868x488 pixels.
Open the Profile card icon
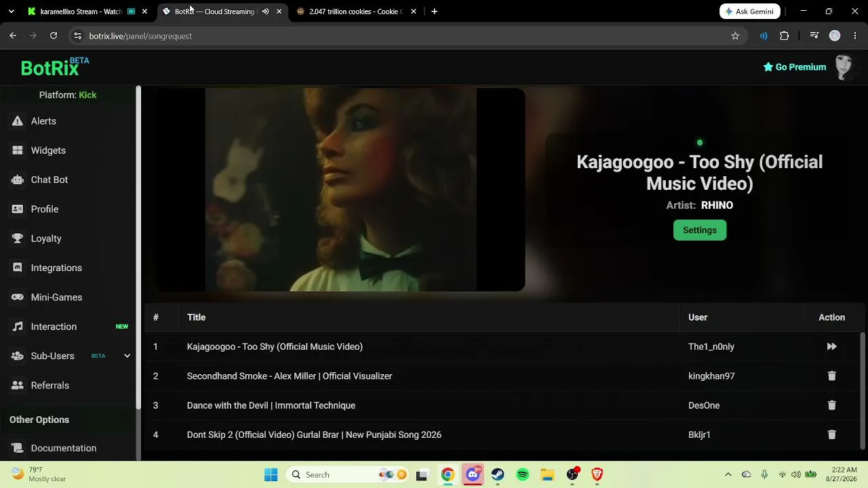(18, 209)
